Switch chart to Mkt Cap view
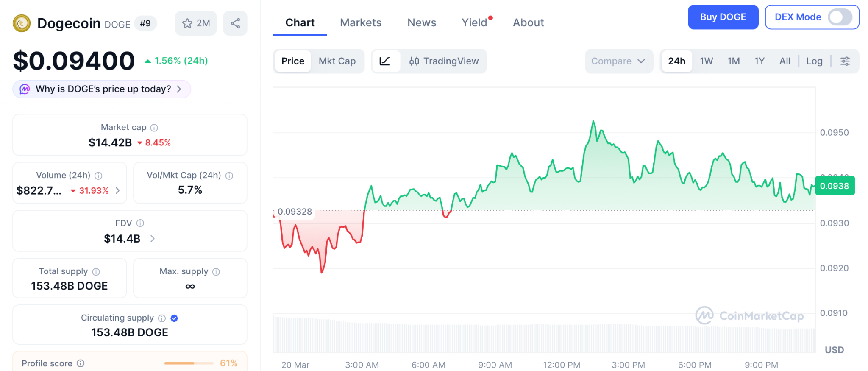The image size is (868, 371). tap(337, 61)
